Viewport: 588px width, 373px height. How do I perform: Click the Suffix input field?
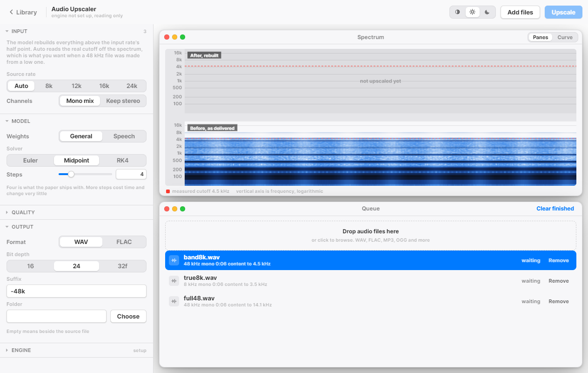76,291
